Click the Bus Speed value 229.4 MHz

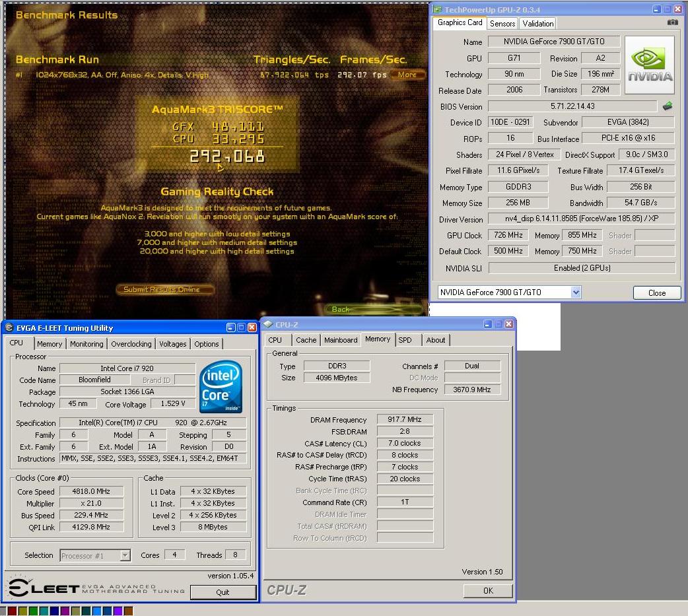91,515
